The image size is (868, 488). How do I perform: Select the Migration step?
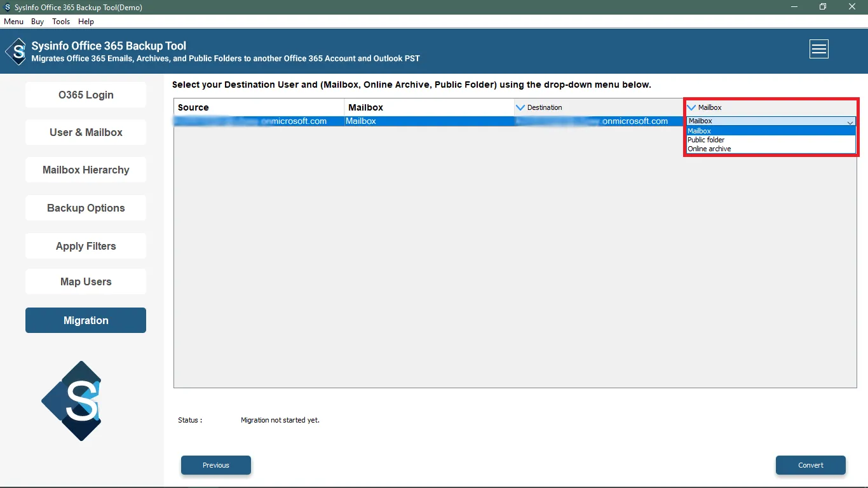[x=86, y=320]
